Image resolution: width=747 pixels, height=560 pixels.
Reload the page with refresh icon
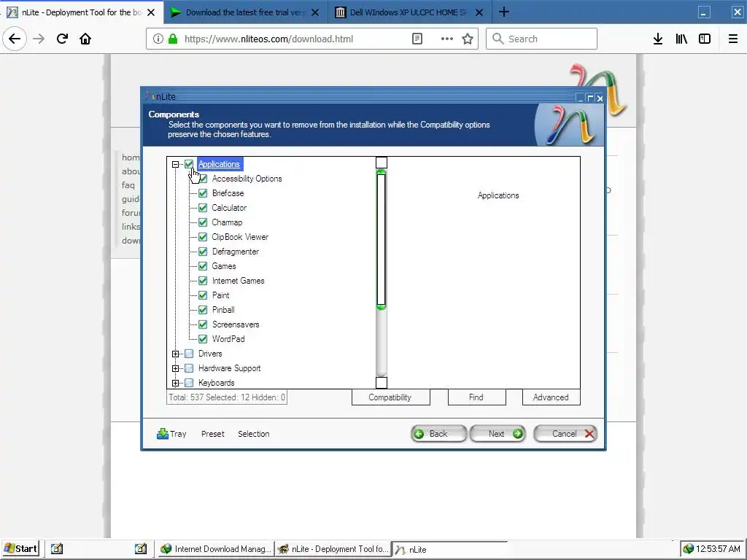tap(62, 39)
